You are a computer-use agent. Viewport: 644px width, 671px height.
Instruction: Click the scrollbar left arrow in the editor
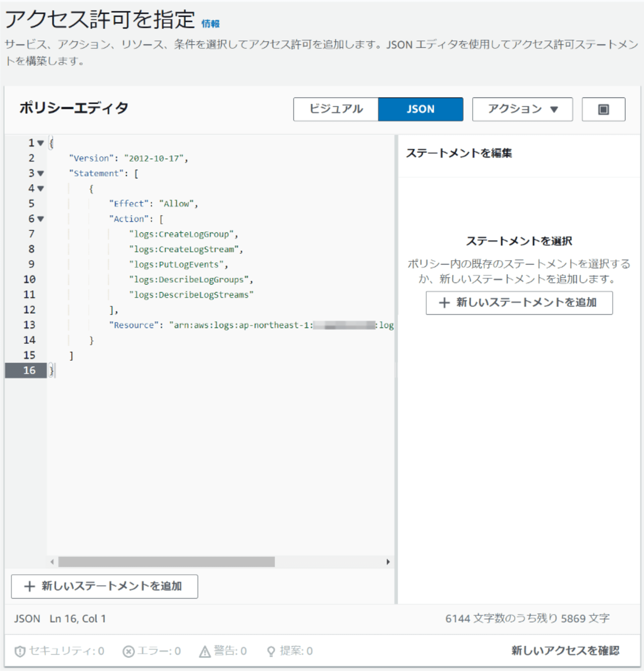[52, 562]
